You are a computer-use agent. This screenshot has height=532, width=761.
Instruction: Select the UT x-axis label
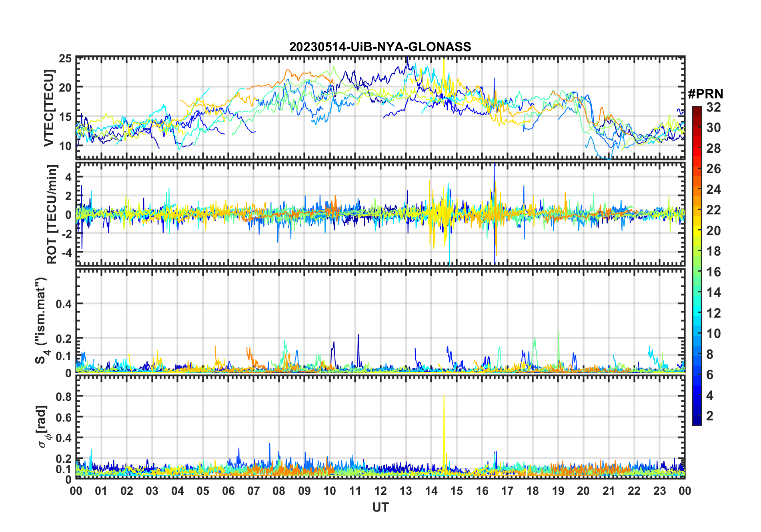380,508
